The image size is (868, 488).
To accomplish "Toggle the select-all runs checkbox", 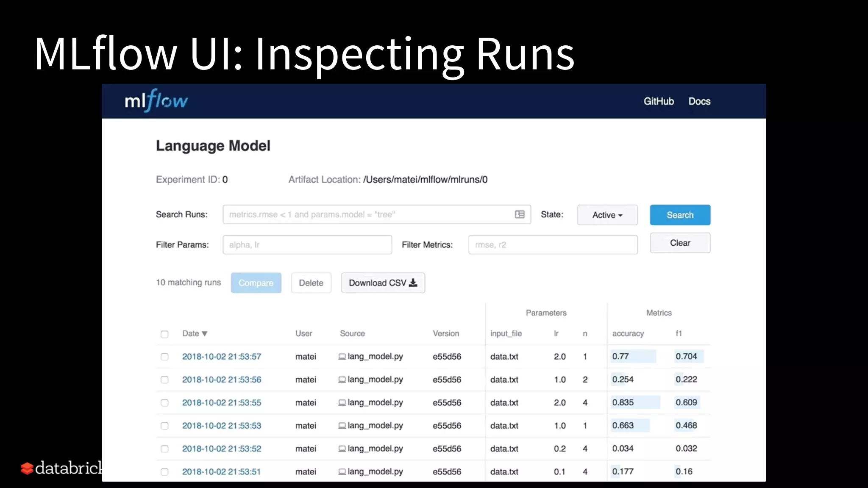I will click(164, 334).
